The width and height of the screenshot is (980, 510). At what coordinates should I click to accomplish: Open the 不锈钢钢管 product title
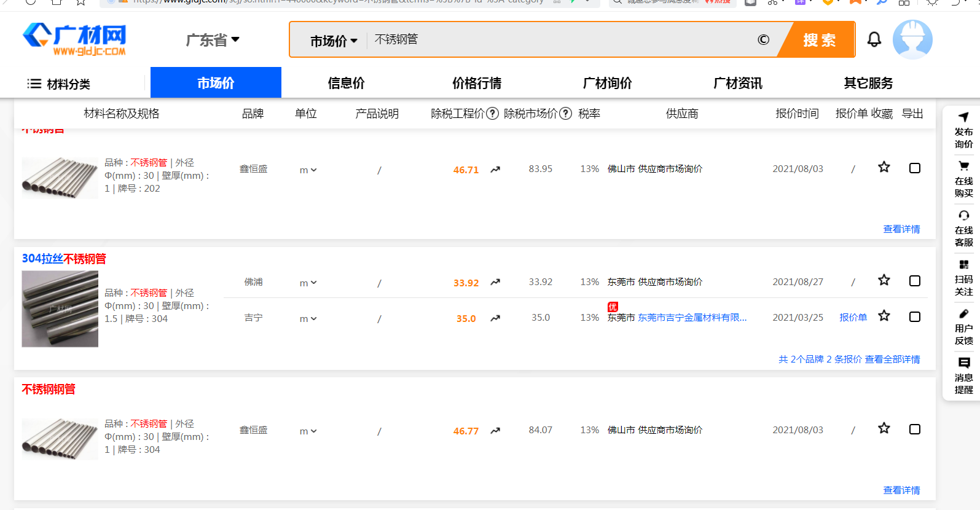49,389
